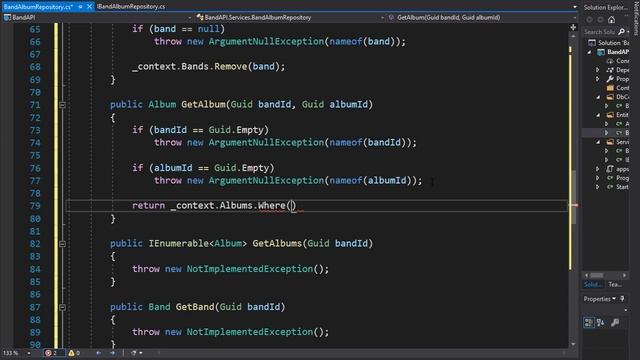Toggle the pin on BandAlbumRepository.cs tab
This screenshot has height=360, width=640.
pyautogui.click(x=80, y=7)
